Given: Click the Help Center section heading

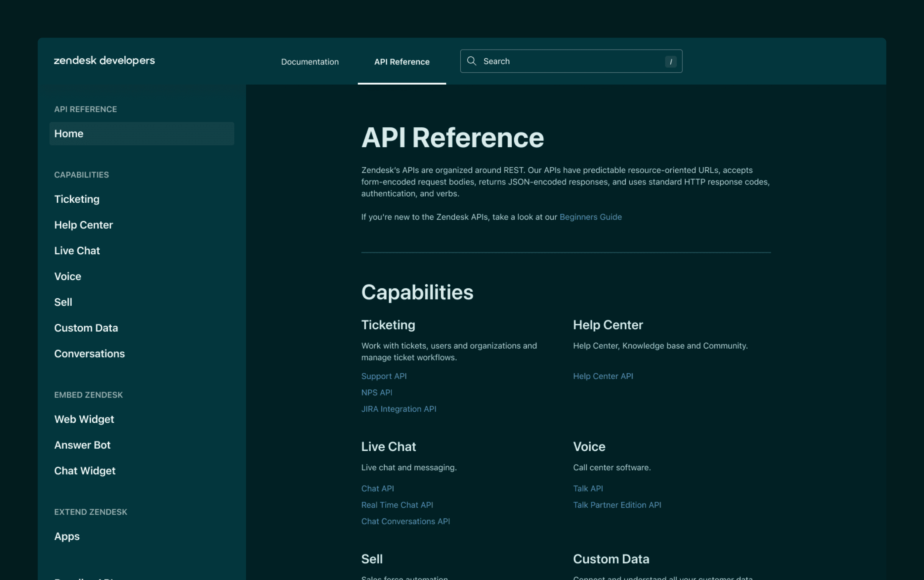Looking at the screenshot, I should [x=608, y=325].
